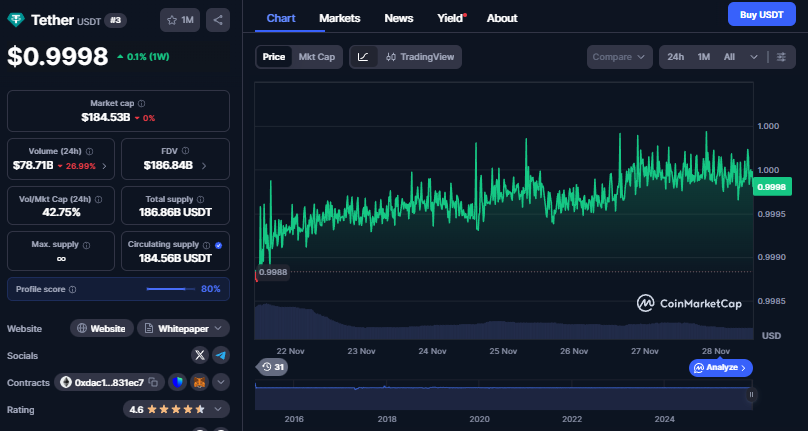Open Whitepaper dropdown
808x431 pixels.
[183, 328]
